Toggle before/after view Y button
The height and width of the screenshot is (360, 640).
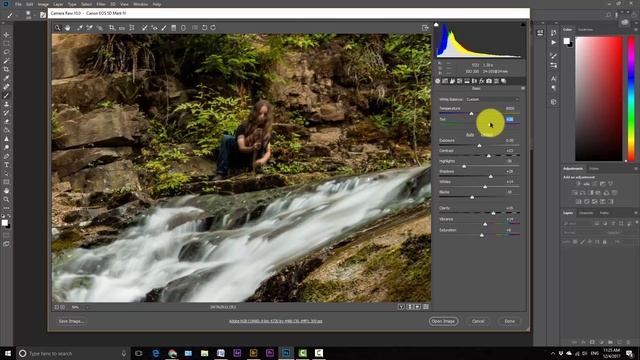click(401, 307)
